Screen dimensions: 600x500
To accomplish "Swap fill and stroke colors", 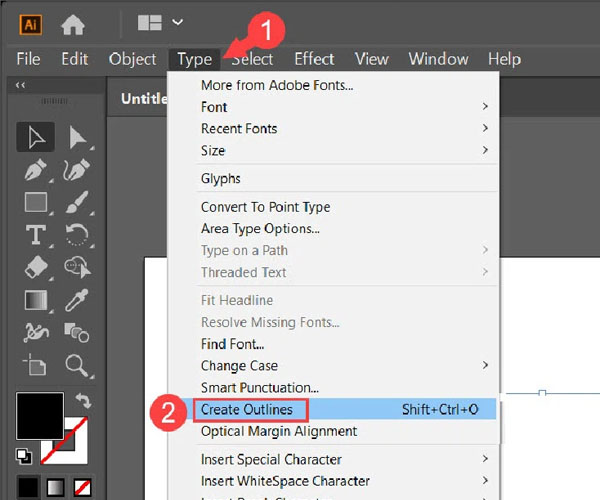I will pyautogui.click(x=83, y=401).
